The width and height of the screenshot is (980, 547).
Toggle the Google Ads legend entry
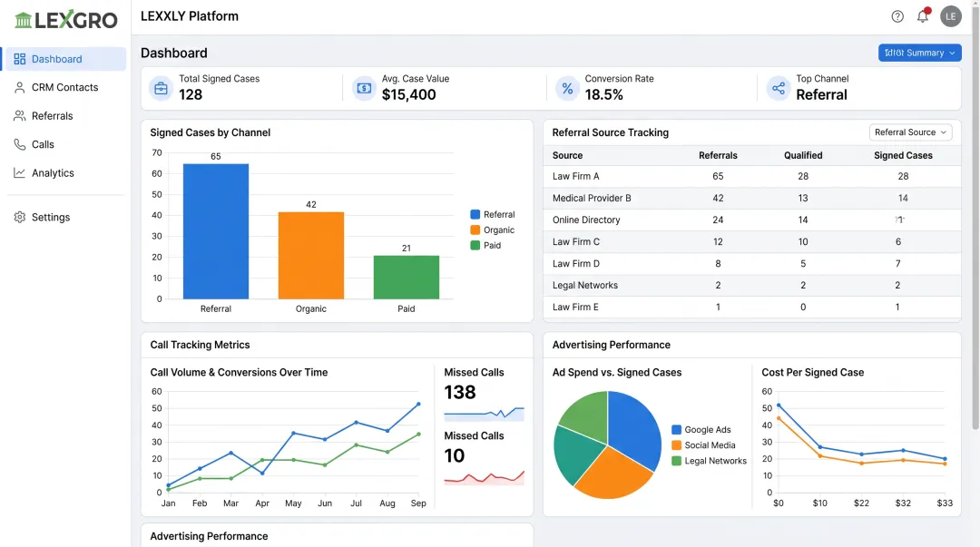click(x=701, y=429)
